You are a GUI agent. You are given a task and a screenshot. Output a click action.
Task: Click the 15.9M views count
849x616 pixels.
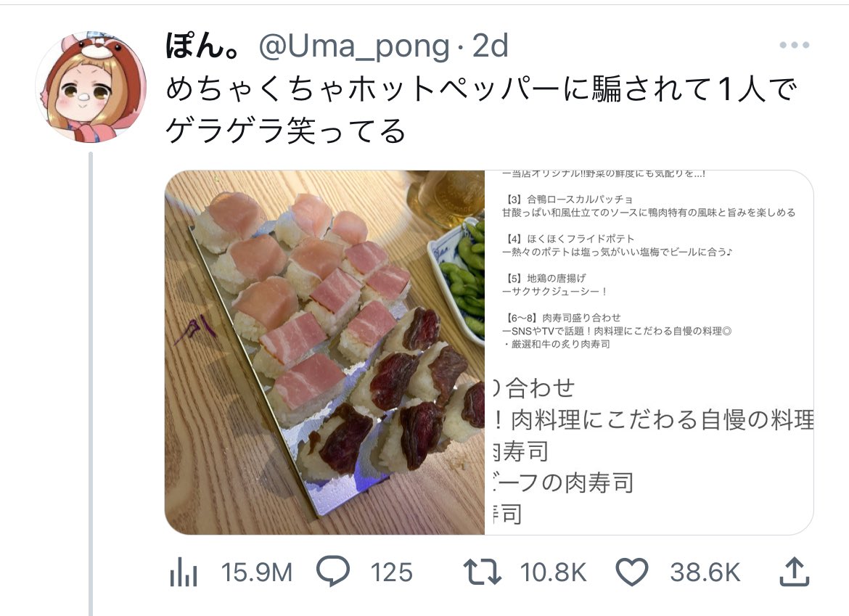pos(257,572)
